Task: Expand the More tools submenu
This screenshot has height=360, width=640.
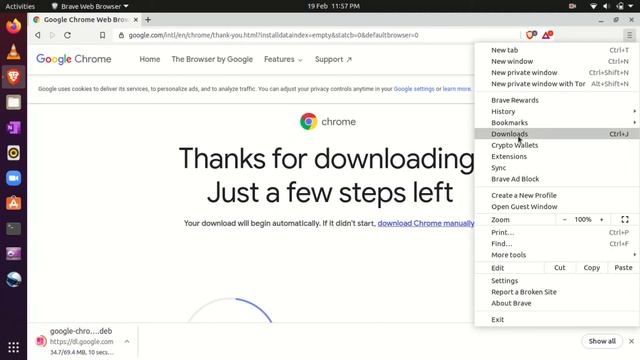Action: pos(557,255)
